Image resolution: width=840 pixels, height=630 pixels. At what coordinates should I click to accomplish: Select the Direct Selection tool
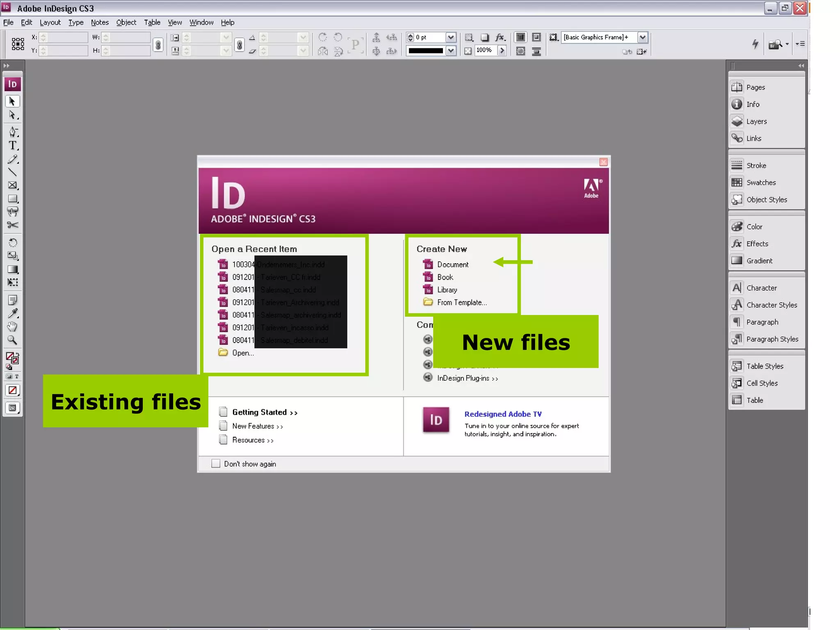click(12, 115)
